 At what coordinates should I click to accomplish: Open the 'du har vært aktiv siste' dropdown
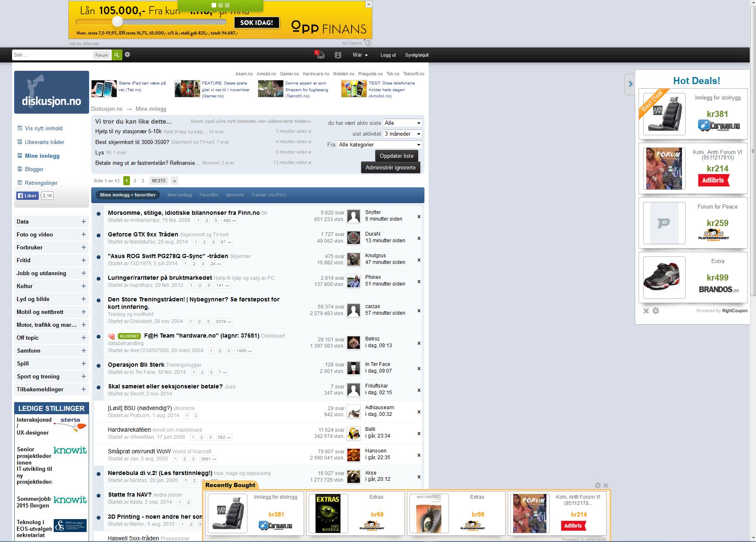[402, 123]
